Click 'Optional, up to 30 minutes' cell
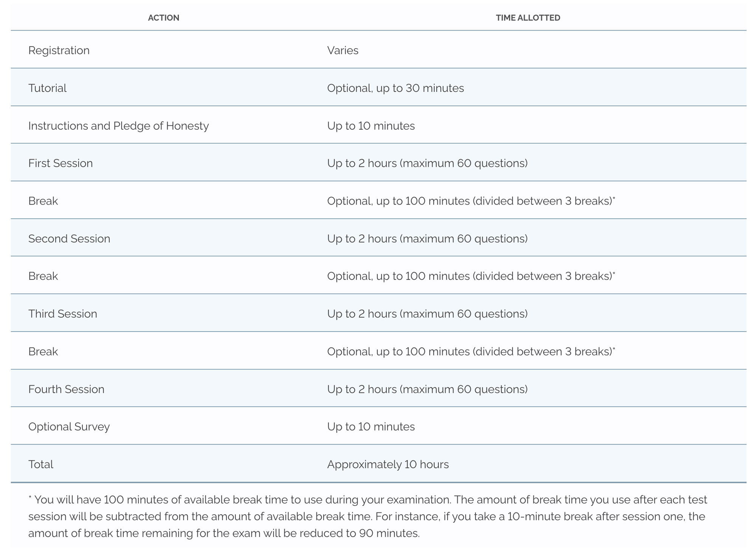The image size is (756, 552). click(395, 88)
